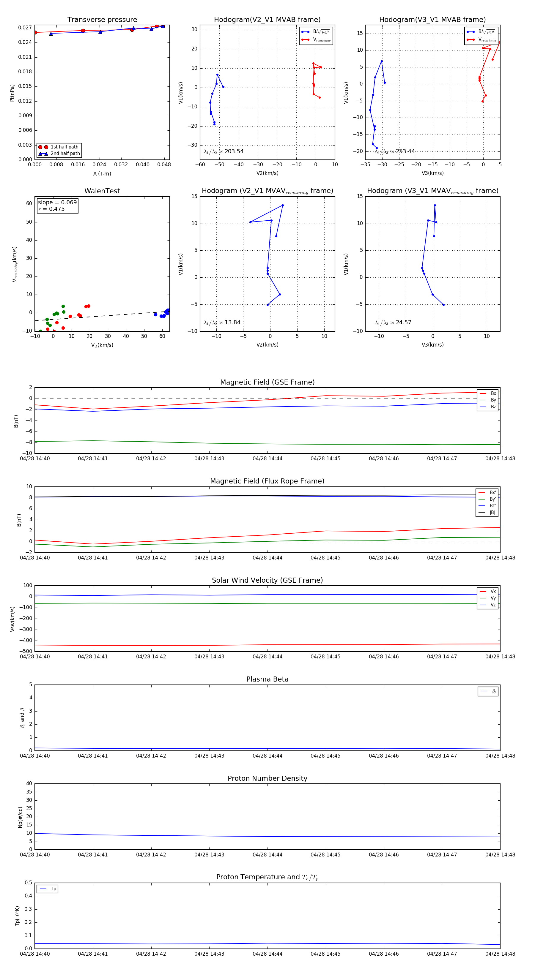Screen dimensions: 535x980
Task: Click 'Proton Temperature and Te/Tp' title
Action: [x=267, y=877]
